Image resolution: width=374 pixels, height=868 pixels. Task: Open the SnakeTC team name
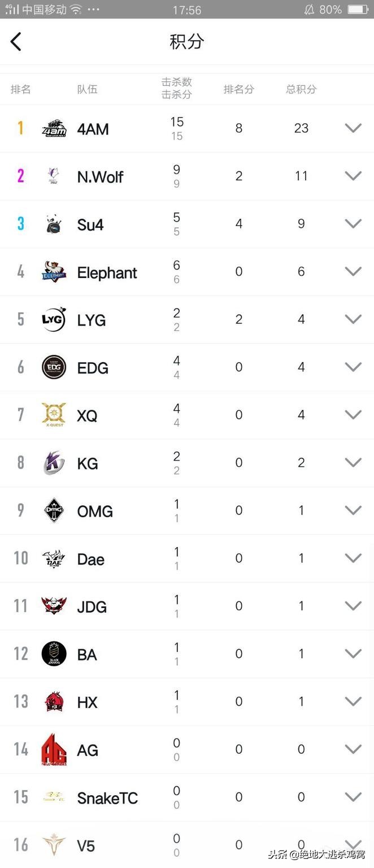(107, 798)
